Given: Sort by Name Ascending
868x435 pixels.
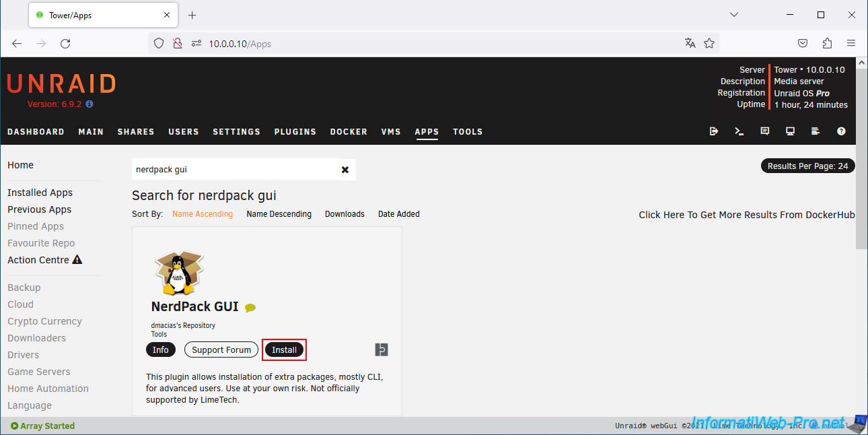Looking at the screenshot, I should (203, 214).
